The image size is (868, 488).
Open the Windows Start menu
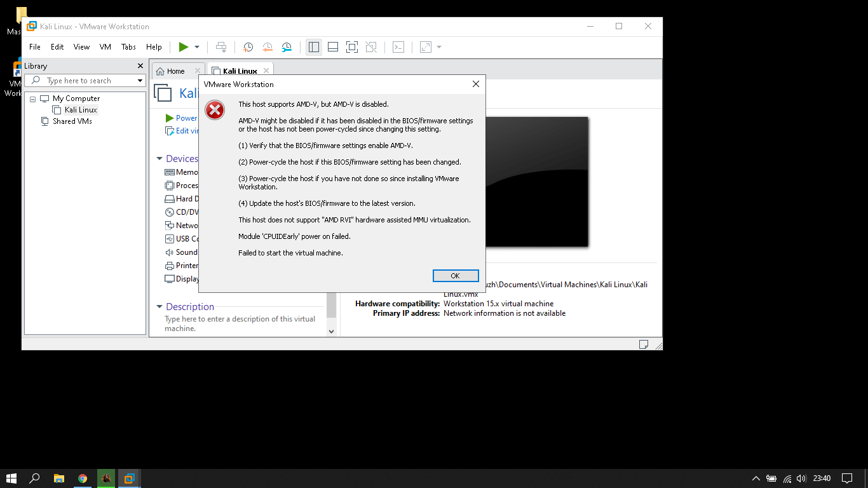tap(11, 478)
